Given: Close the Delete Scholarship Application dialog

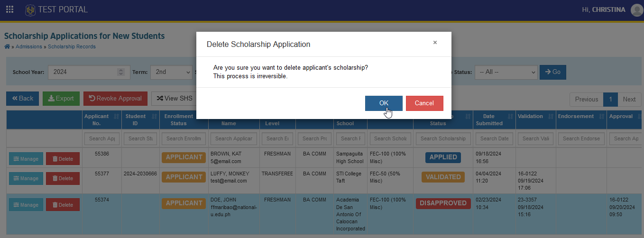Looking at the screenshot, I should pos(435,43).
